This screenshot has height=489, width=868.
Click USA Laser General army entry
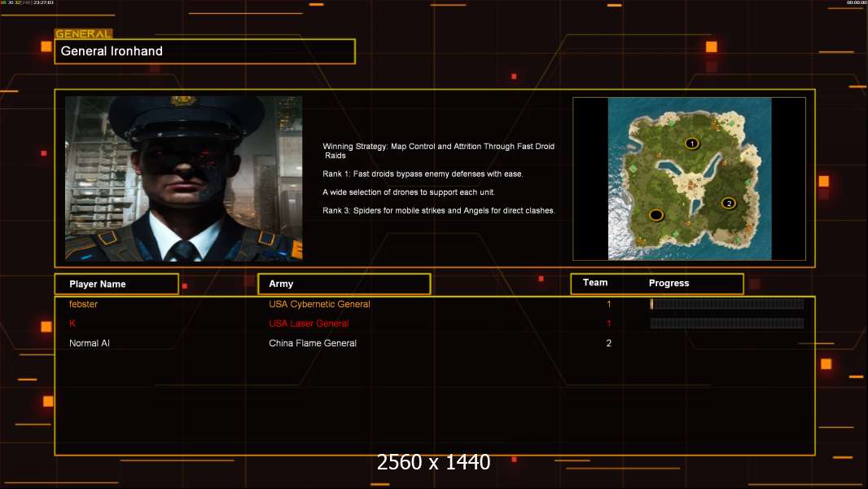tap(309, 324)
